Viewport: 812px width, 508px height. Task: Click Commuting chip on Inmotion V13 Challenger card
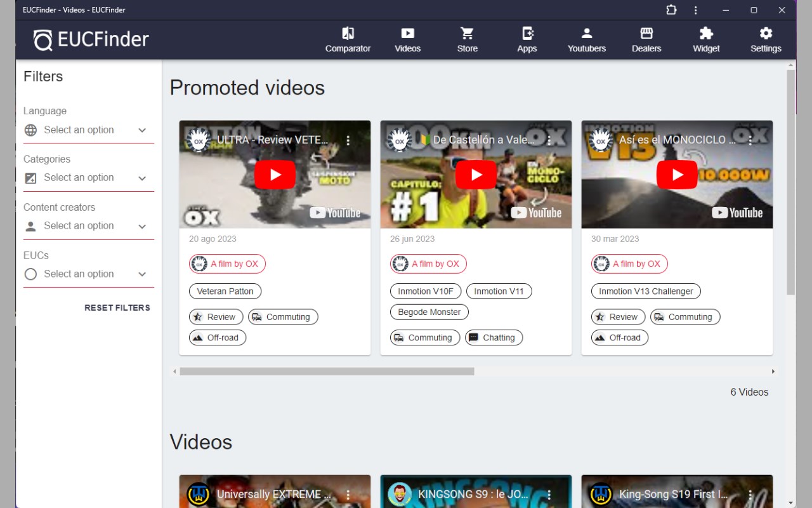685,317
